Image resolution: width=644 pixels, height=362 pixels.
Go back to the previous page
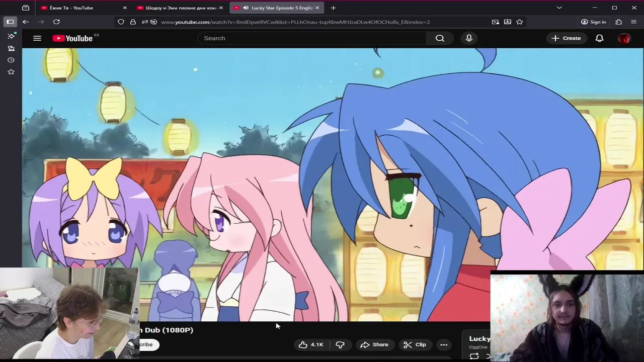click(x=26, y=22)
